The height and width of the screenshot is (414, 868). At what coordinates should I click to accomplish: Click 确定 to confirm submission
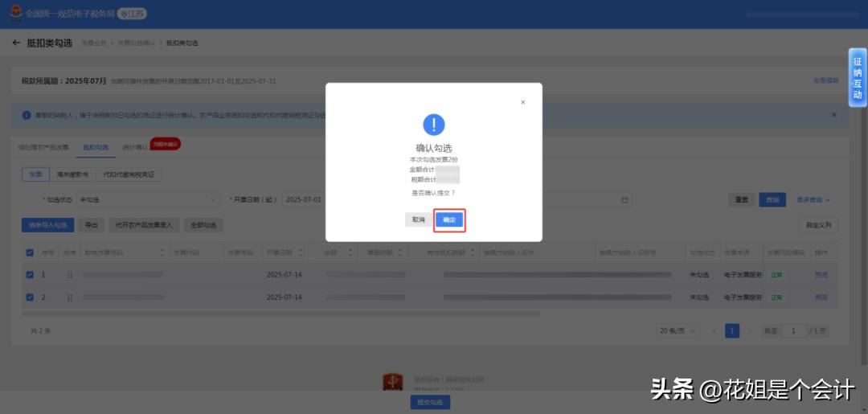449,219
